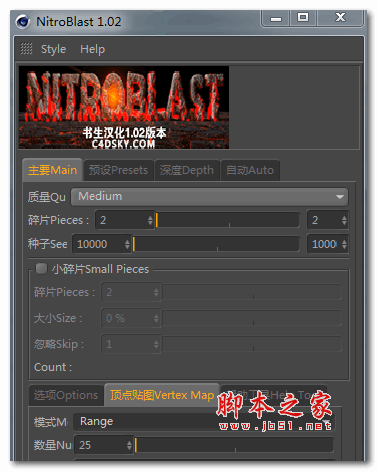
Task: Click the Small Pieces Pieces stepper arrows
Action: (156, 292)
